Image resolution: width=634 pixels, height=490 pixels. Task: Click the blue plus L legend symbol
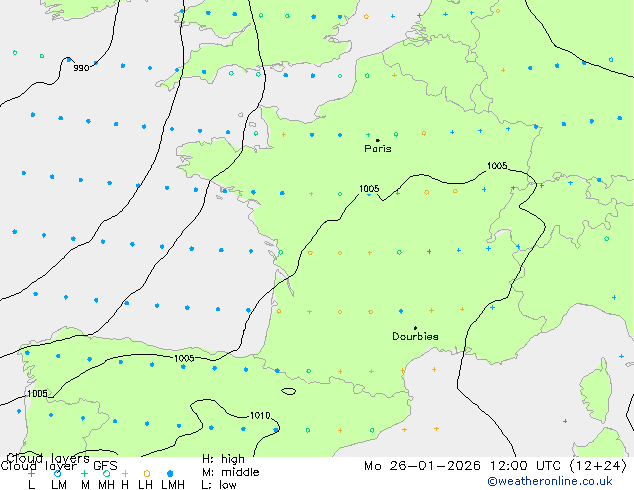click(x=31, y=473)
